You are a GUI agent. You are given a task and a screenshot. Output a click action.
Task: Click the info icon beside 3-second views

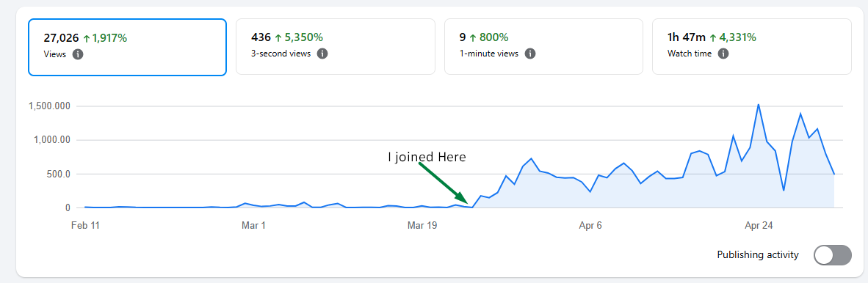322,54
